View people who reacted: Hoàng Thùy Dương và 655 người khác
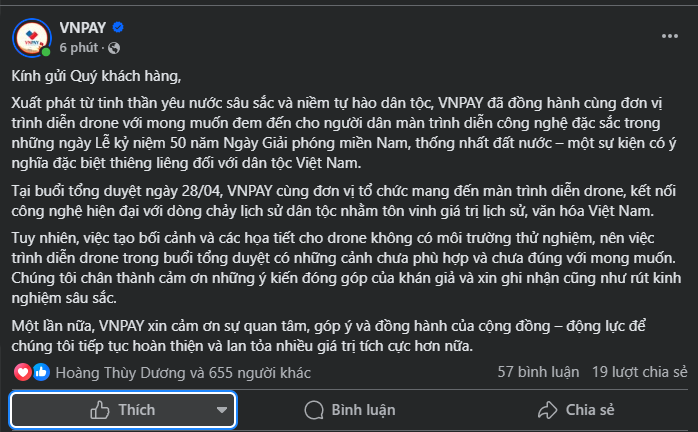 pyautogui.click(x=183, y=373)
